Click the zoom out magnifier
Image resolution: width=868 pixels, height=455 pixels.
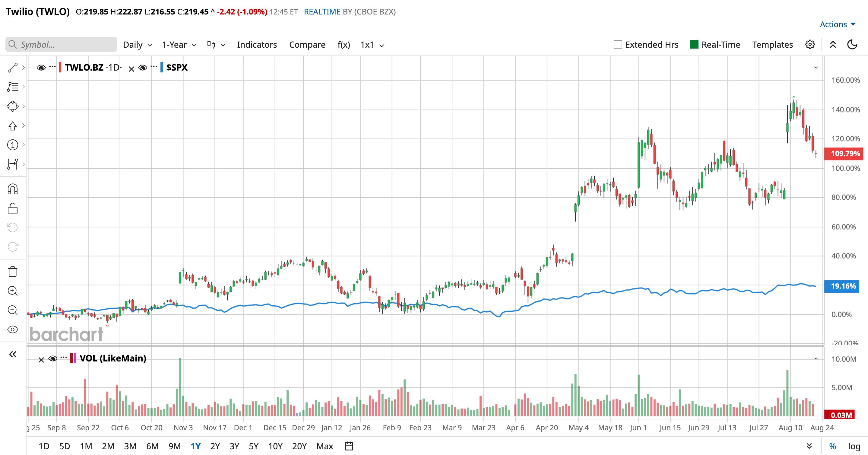12,310
